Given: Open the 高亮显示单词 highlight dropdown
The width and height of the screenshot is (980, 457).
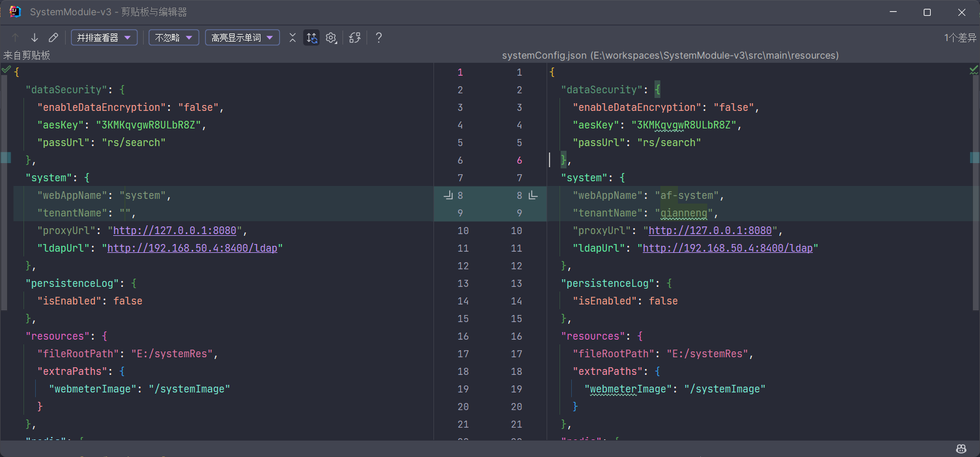Looking at the screenshot, I should tap(242, 38).
